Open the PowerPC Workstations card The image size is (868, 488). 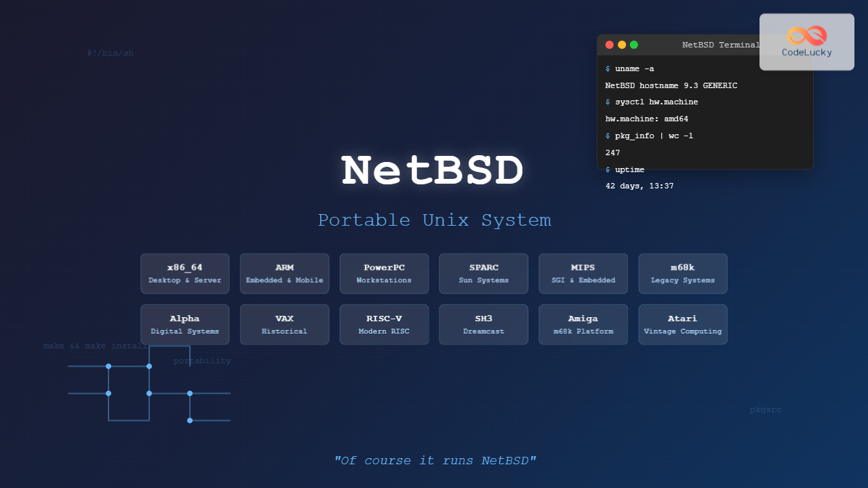tap(384, 274)
